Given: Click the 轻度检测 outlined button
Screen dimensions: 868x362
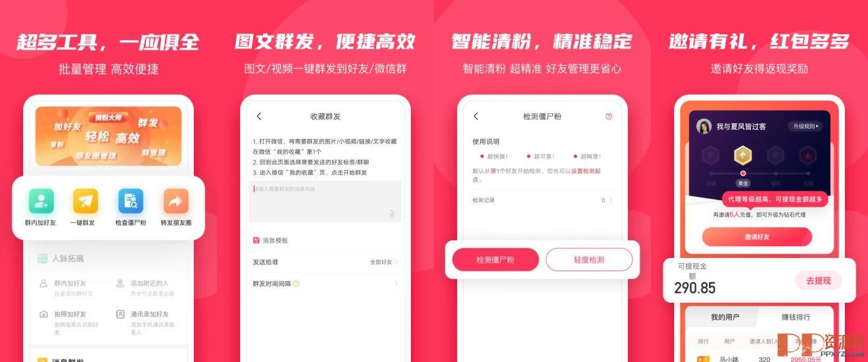Looking at the screenshot, I should 589,260.
